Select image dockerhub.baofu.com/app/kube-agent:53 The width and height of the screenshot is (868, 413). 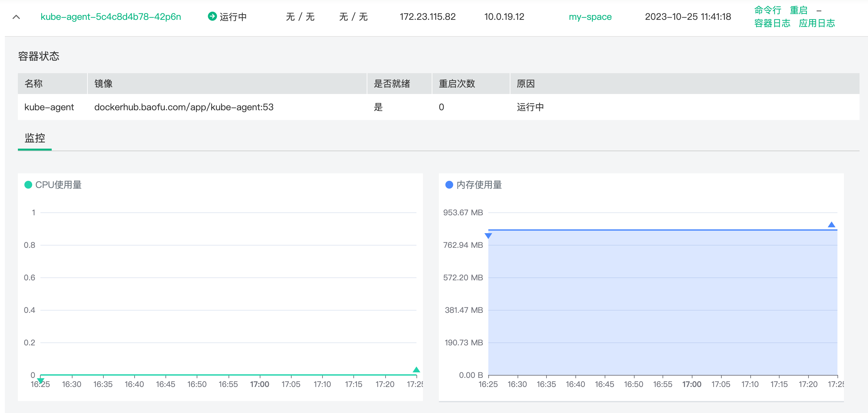pos(184,107)
